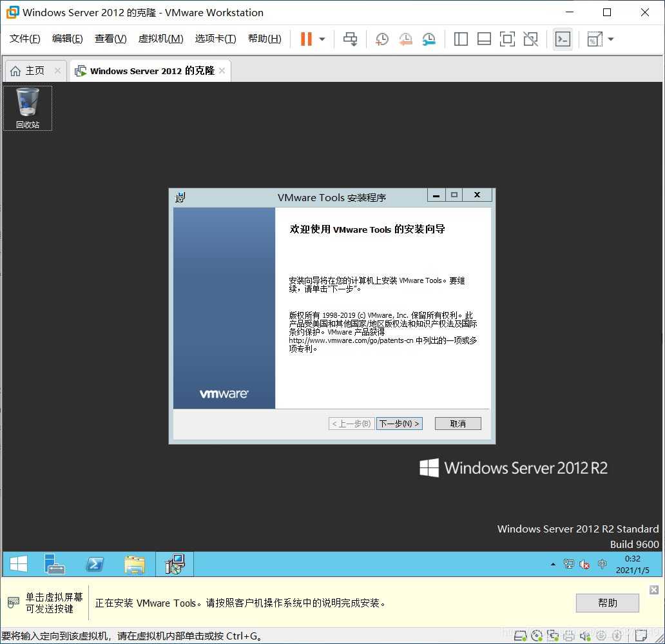Screen dimensions: 665x644
Task: Take a snapshot of this virtual machine
Action: click(x=381, y=39)
